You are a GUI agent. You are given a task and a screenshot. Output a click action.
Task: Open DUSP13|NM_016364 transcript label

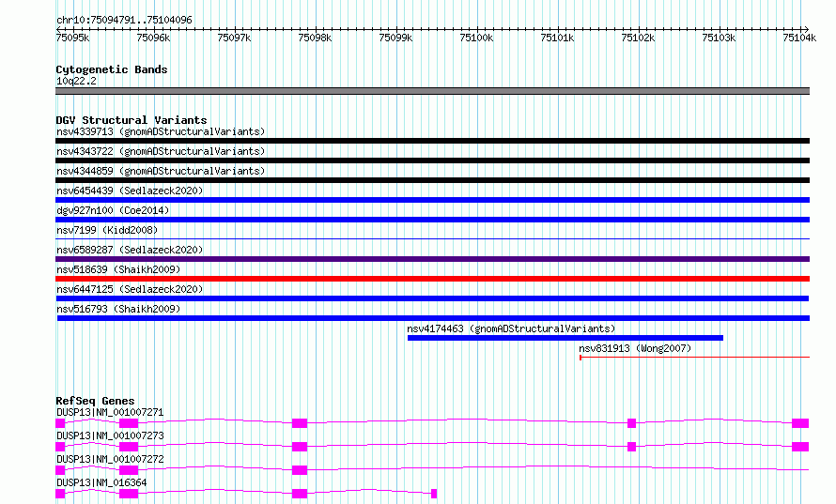point(101,482)
